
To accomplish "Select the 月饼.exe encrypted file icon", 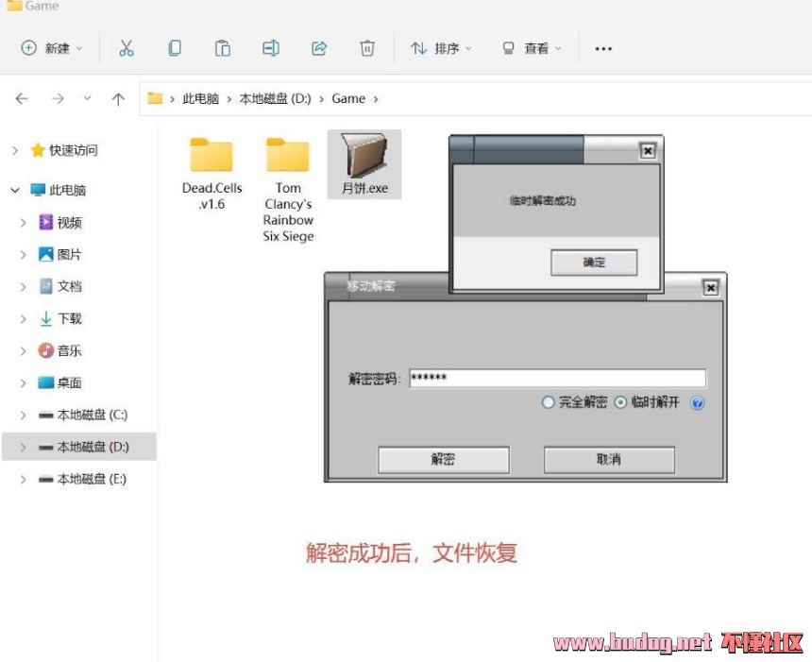I will point(364,158).
